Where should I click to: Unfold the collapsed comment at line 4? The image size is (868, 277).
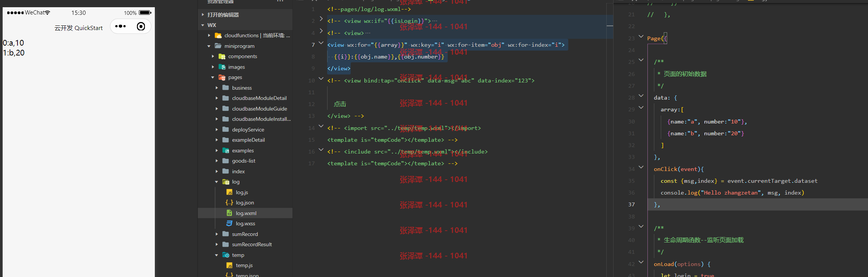pyautogui.click(x=321, y=31)
